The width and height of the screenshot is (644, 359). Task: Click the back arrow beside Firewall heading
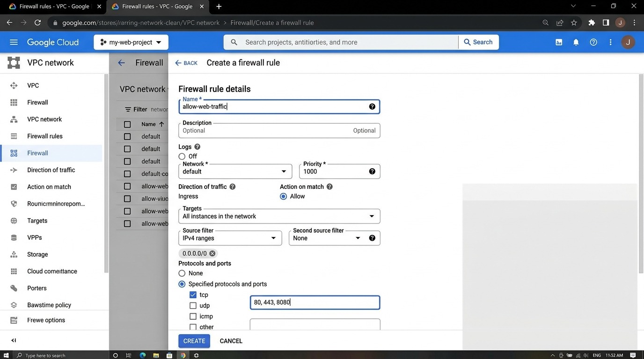click(x=122, y=63)
